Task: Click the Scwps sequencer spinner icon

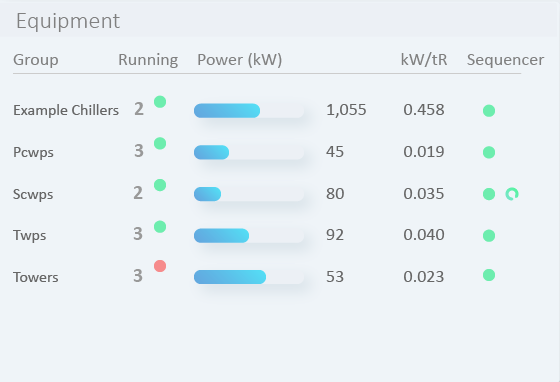Action: 512,194
